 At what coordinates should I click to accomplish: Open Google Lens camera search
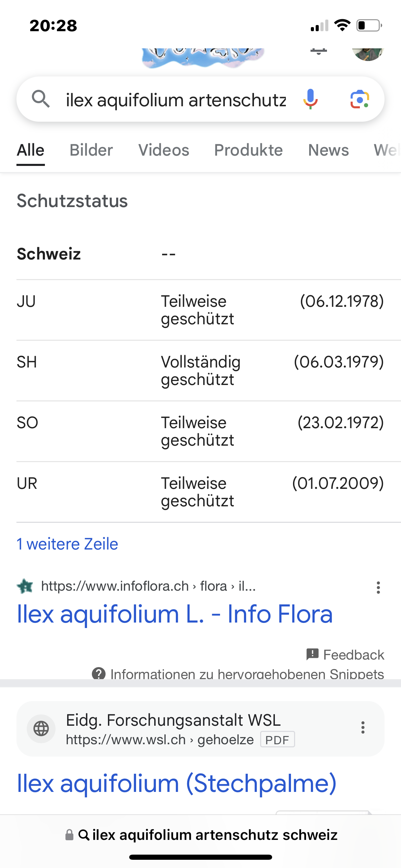(x=360, y=99)
